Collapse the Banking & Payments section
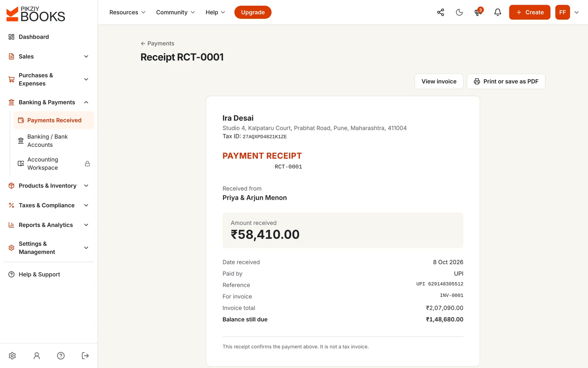This screenshot has width=588, height=368. tap(49, 102)
